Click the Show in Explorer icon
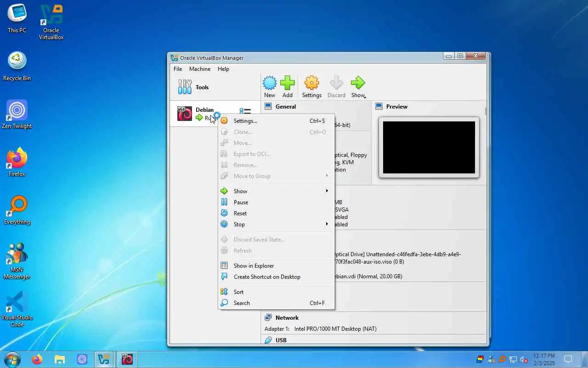 click(x=224, y=265)
